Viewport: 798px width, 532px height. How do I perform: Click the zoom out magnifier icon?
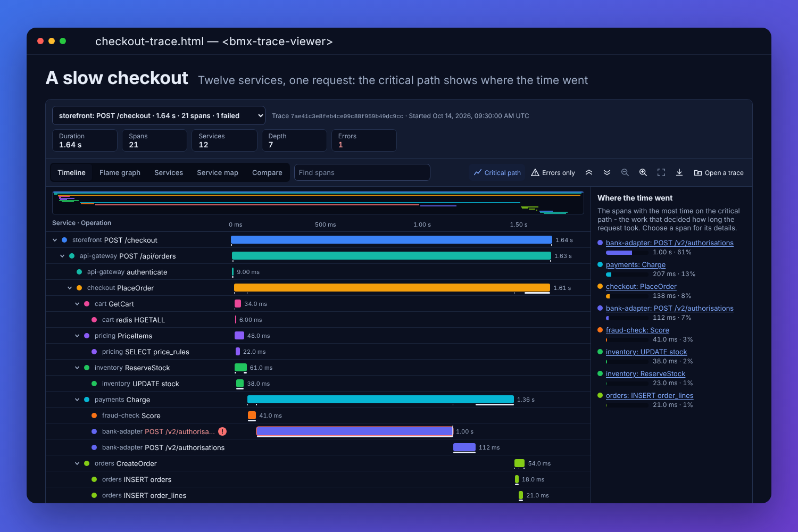tap(625, 172)
